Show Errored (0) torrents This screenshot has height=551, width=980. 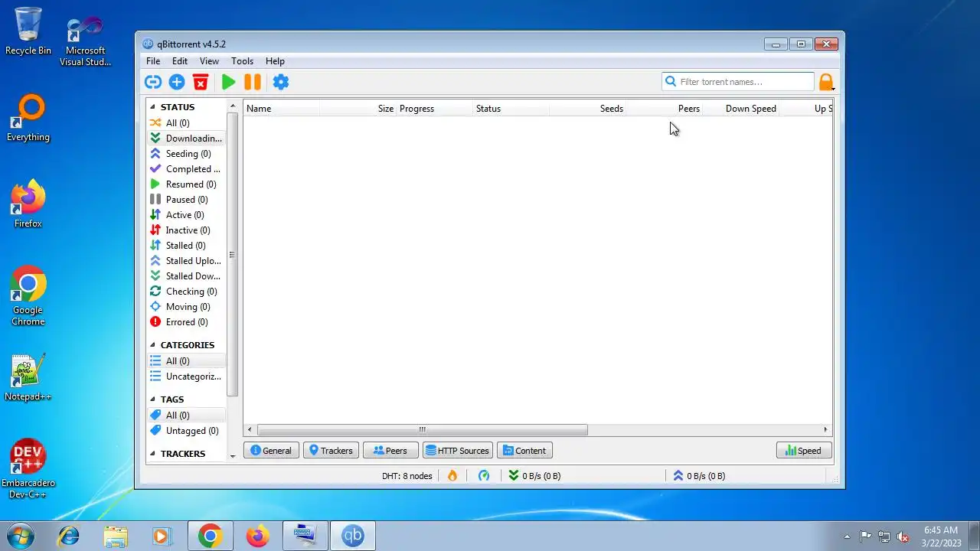click(186, 321)
